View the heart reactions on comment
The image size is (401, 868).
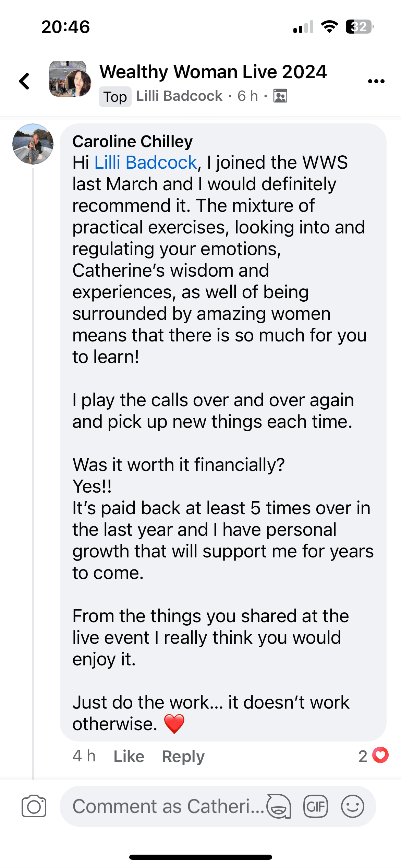[x=380, y=755]
